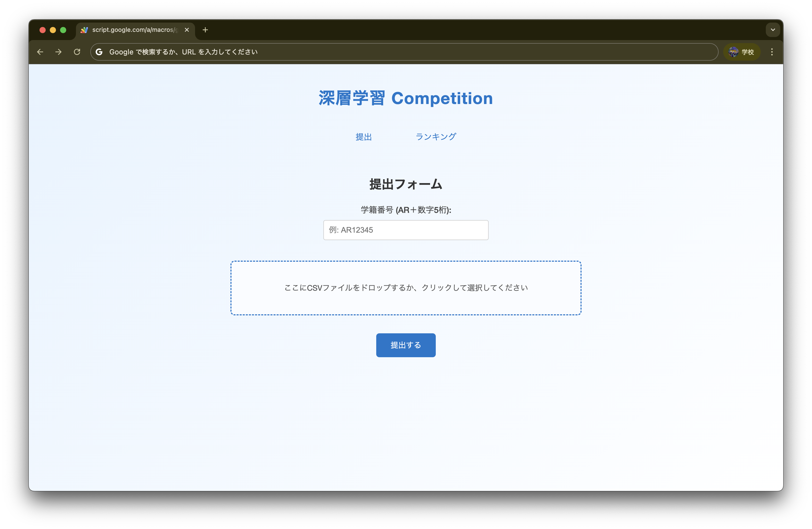
Task: Click the browser forward navigation arrow
Action: tap(58, 52)
